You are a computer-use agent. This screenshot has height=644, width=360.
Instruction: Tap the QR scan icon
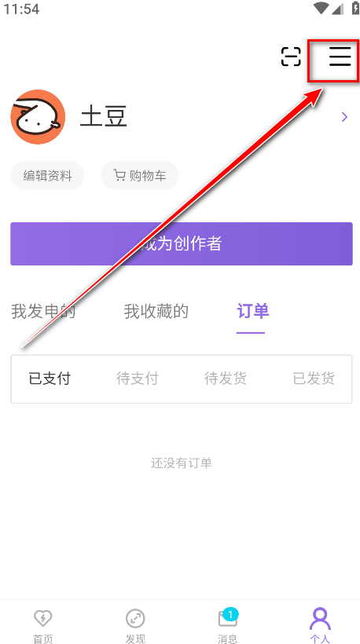[291, 57]
